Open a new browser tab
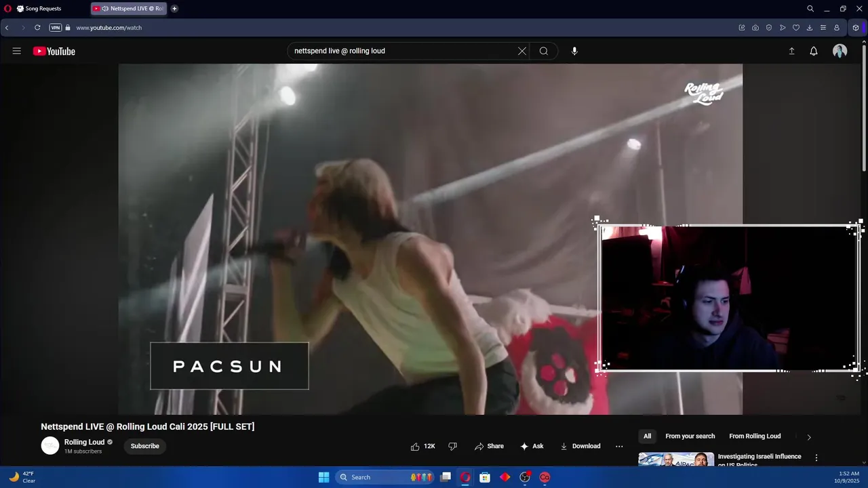Screen dimensions: 868x488 174,9
